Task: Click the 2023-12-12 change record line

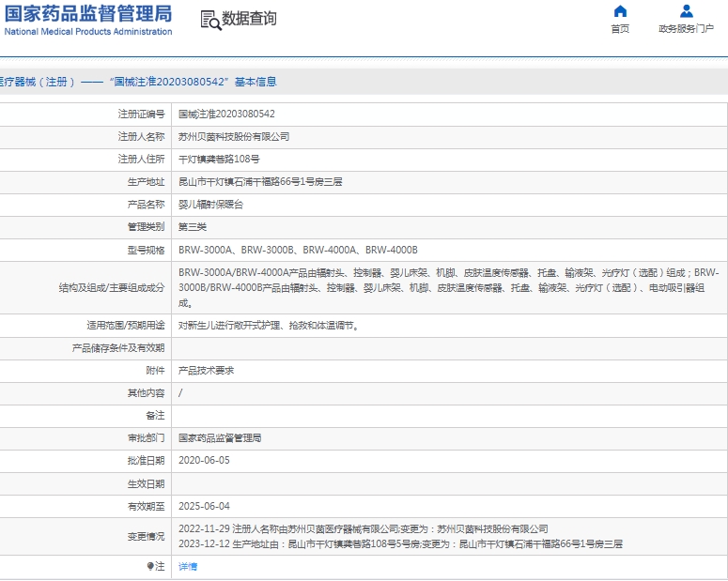Action: pos(401,543)
